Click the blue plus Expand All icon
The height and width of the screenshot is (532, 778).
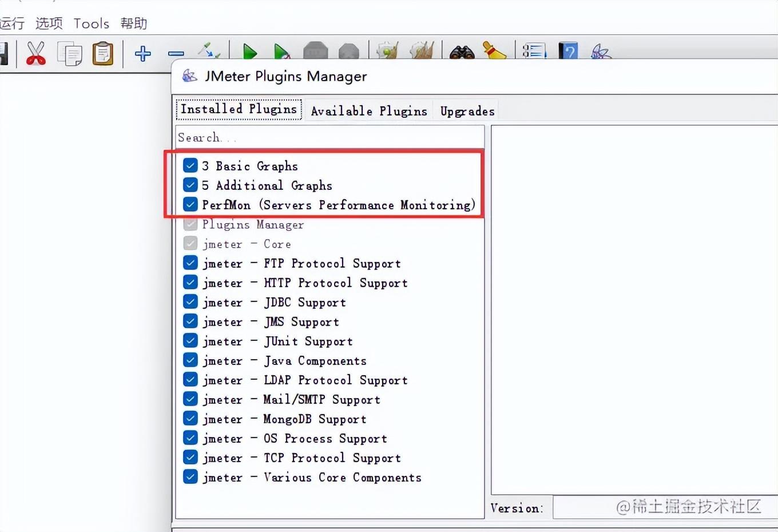pyautogui.click(x=143, y=54)
